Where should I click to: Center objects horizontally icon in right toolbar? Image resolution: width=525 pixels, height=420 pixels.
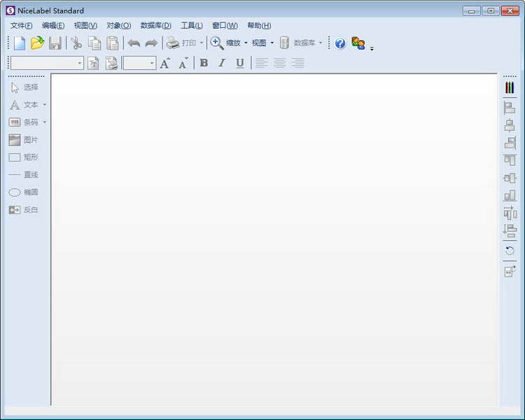tap(510, 125)
